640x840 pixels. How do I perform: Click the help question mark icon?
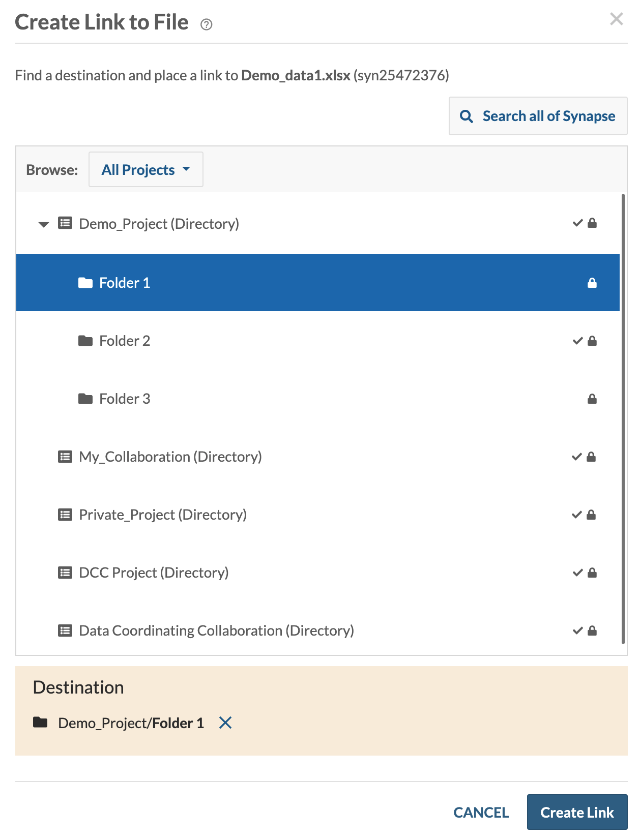pos(206,24)
